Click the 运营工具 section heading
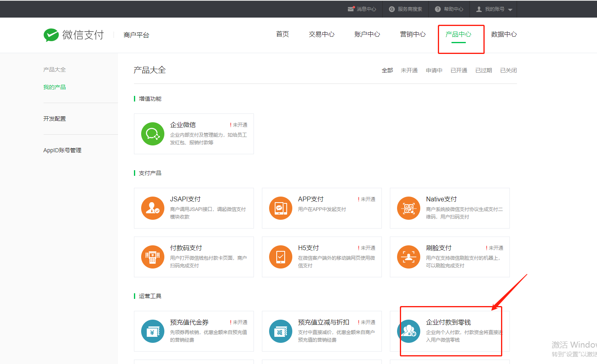Viewport: 597px width, 364px height. [x=150, y=296]
